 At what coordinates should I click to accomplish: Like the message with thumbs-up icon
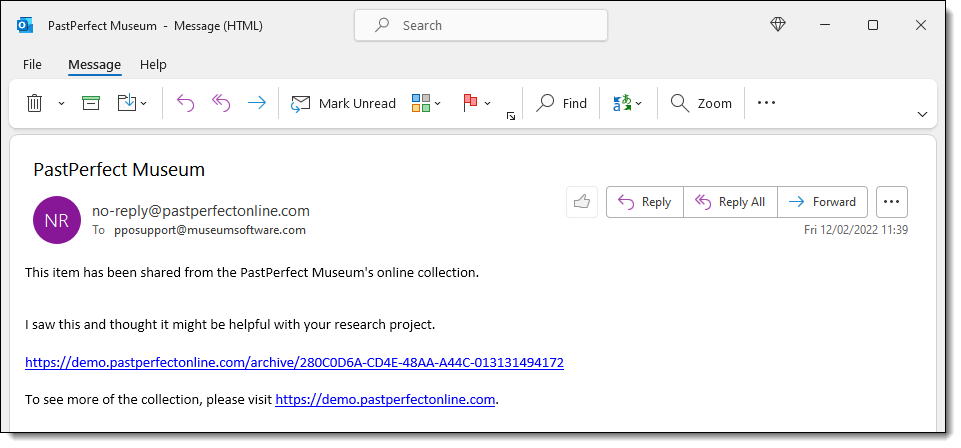(x=581, y=202)
